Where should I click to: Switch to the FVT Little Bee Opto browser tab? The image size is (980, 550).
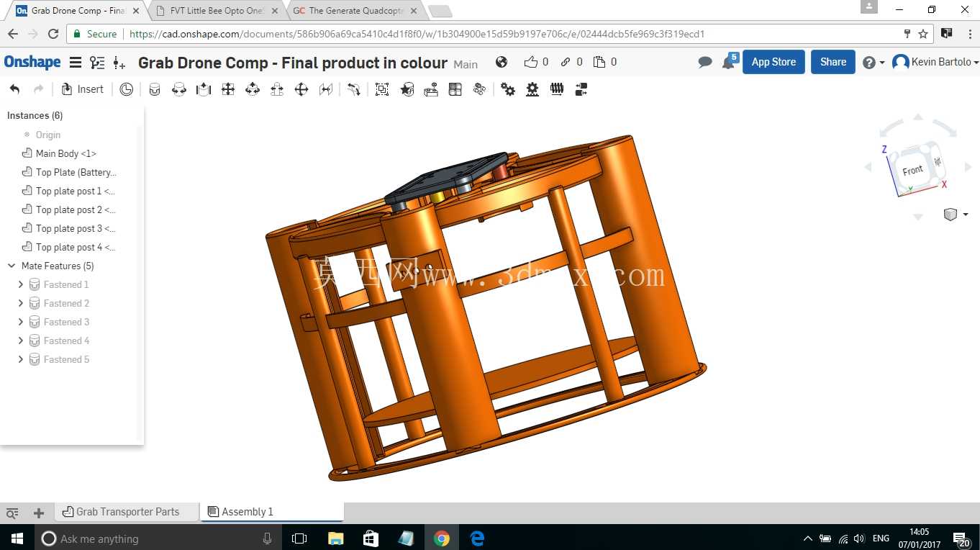pyautogui.click(x=217, y=11)
